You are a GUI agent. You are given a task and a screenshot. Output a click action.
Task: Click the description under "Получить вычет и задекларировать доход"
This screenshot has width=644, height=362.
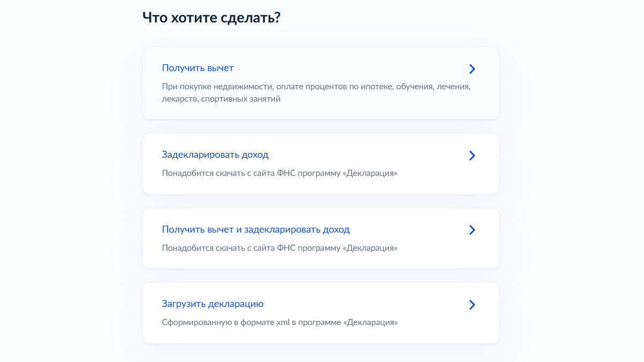coord(279,249)
